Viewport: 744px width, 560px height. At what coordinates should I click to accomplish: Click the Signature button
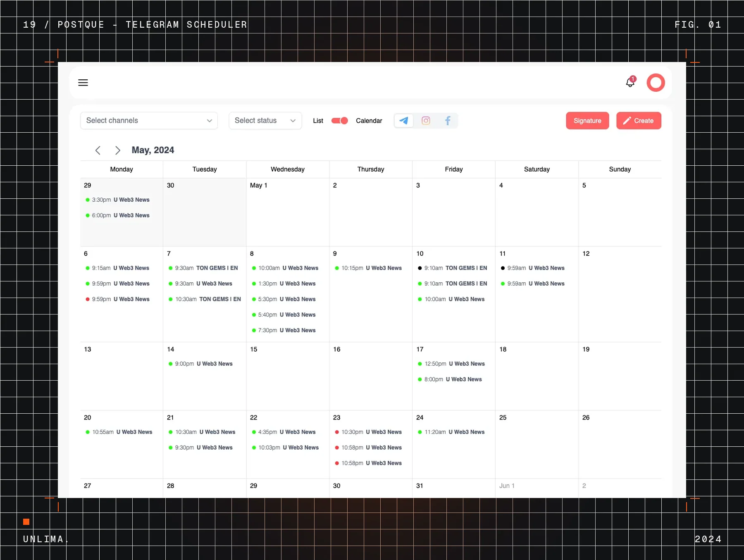point(587,121)
